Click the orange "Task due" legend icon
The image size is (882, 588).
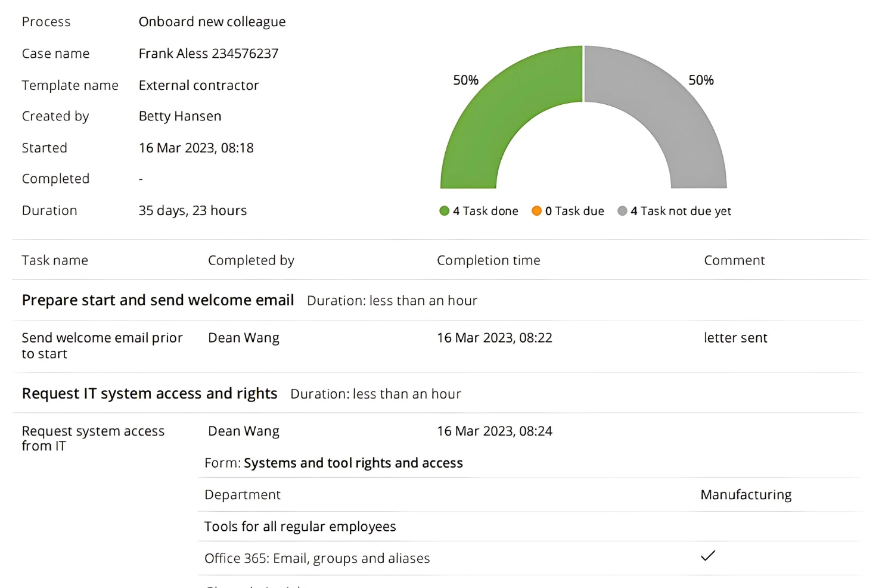(x=537, y=210)
